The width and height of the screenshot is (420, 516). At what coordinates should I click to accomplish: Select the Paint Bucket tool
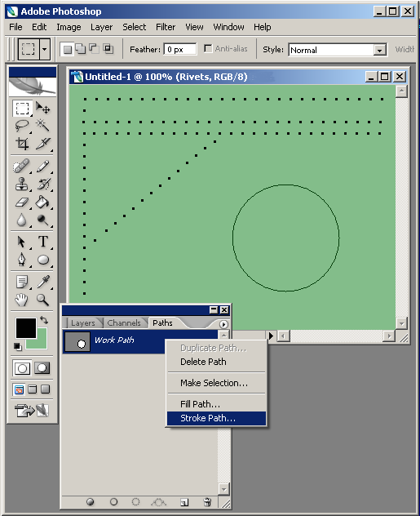[42, 202]
